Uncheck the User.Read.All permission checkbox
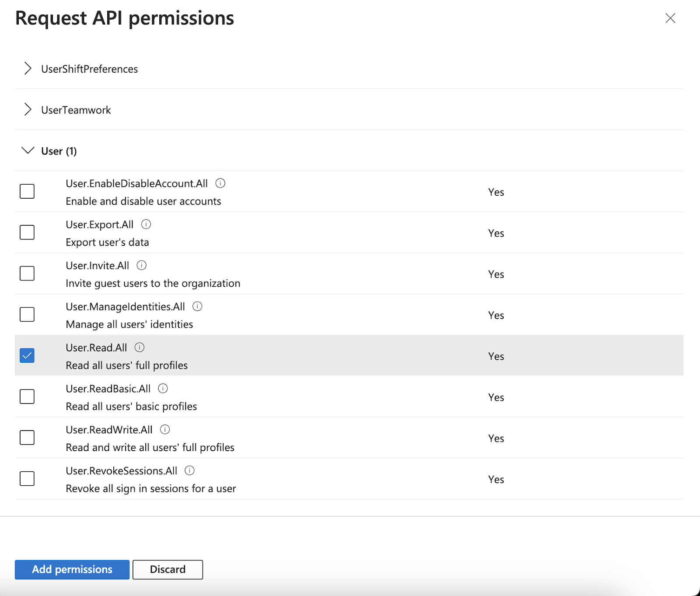The height and width of the screenshot is (596, 700). [27, 355]
